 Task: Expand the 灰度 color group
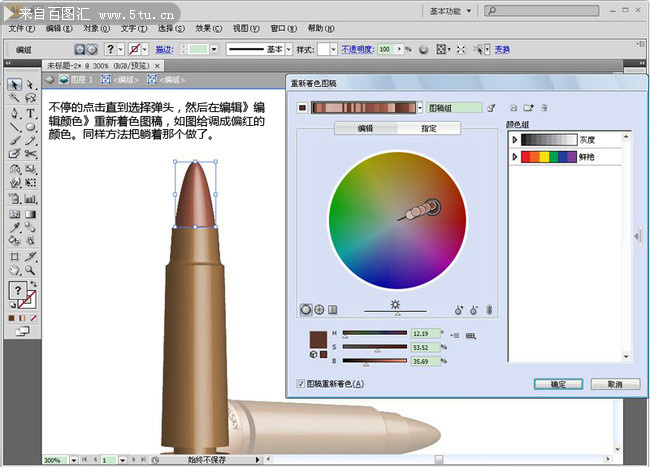(516, 141)
